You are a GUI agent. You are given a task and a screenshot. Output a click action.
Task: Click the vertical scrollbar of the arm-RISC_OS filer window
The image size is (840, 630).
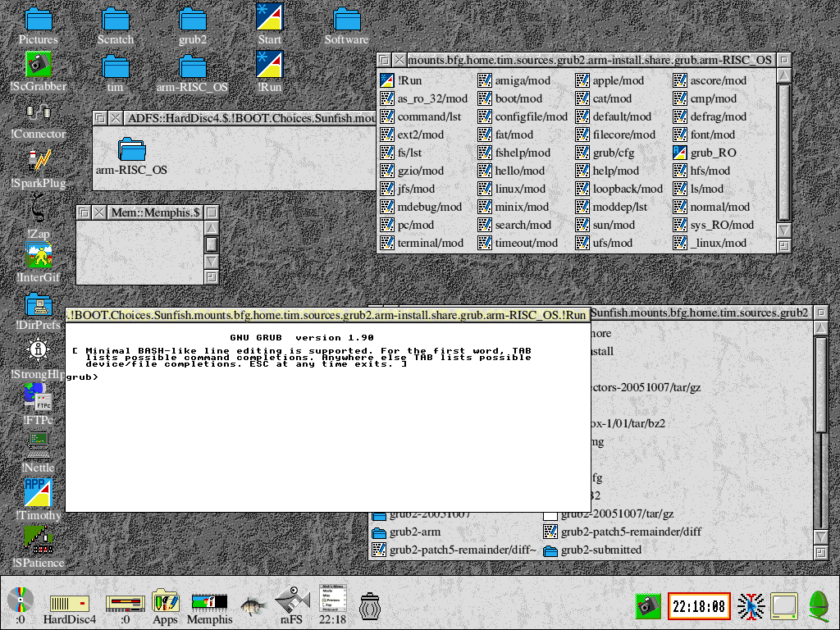click(x=783, y=153)
